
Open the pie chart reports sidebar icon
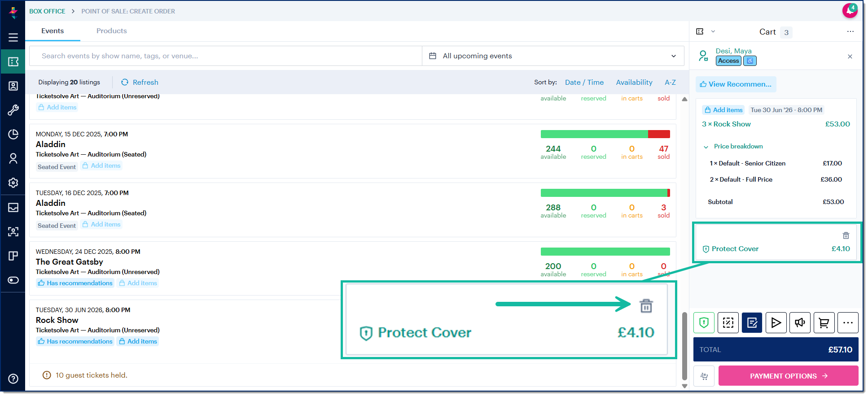click(x=13, y=134)
